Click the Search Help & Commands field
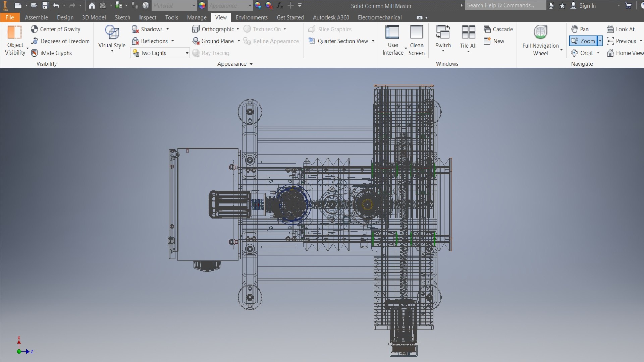The width and height of the screenshot is (644, 362). 505,5
